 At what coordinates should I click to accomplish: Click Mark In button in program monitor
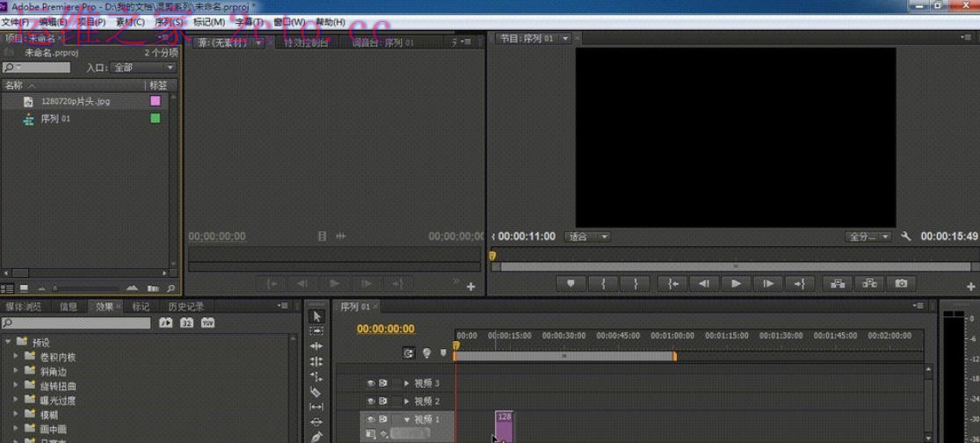[603, 284]
